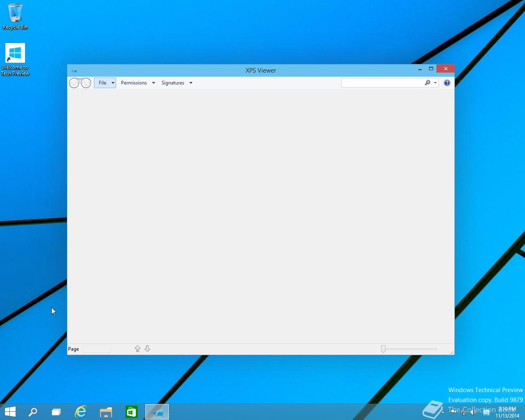The height and width of the screenshot is (420, 525).
Task: Show hidden tray icons arrow
Action: coord(443,412)
